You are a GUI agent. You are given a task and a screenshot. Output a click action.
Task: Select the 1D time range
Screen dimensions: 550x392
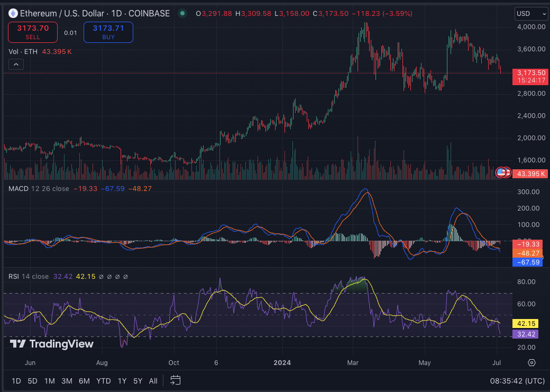(x=16, y=381)
